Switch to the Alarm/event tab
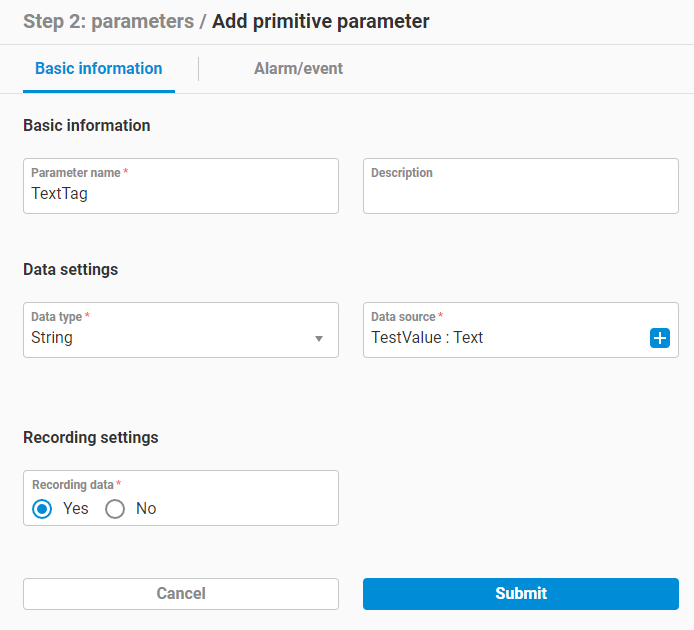The image size is (694, 630). pos(298,69)
